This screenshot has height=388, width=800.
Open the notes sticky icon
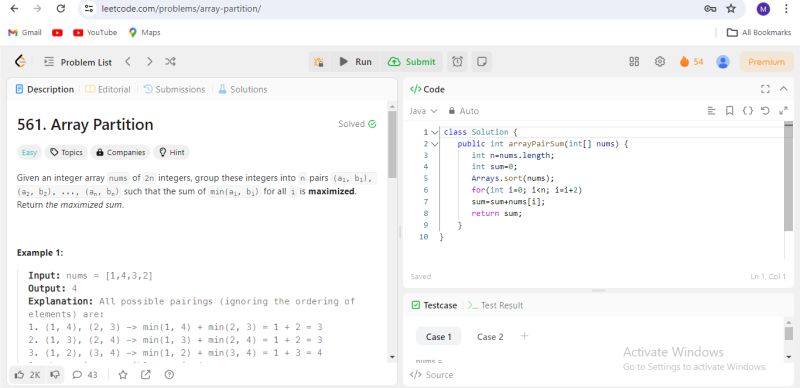pyautogui.click(x=481, y=62)
